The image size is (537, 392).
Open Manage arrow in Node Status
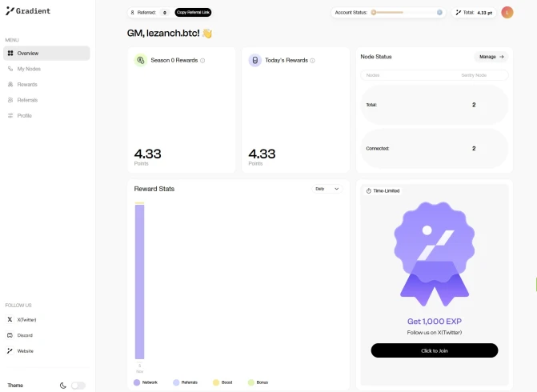(x=491, y=57)
